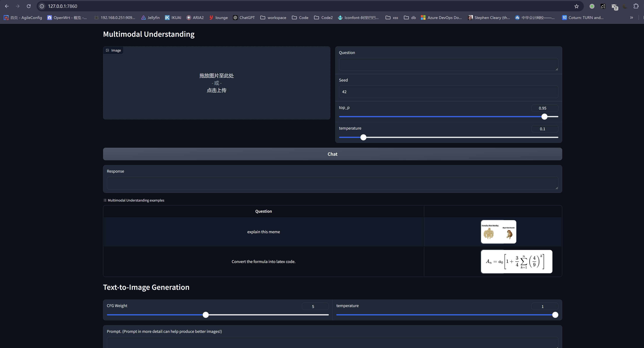The image size is (644, 348).
Task: Select the Image tab
Action: [113, 50]
